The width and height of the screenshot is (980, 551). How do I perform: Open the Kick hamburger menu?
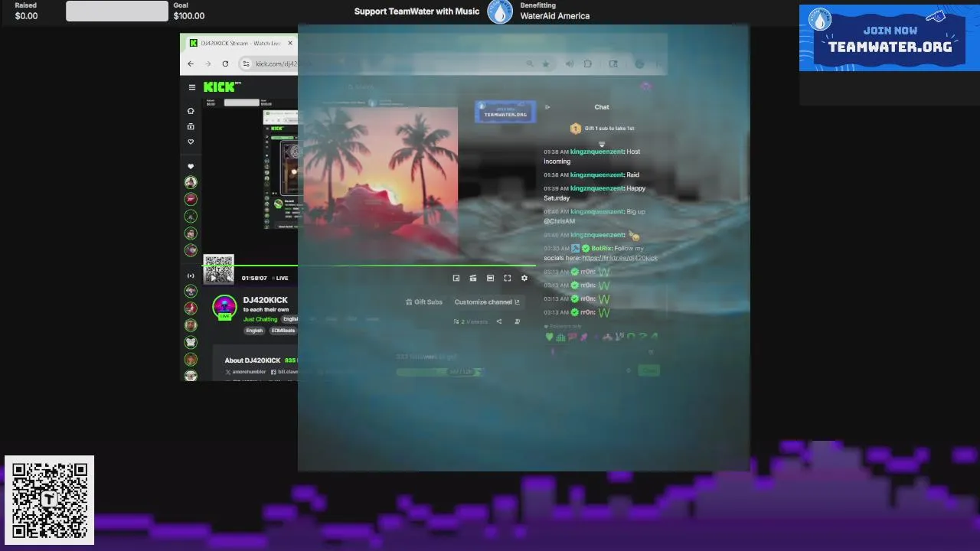(x=191, y=87)
